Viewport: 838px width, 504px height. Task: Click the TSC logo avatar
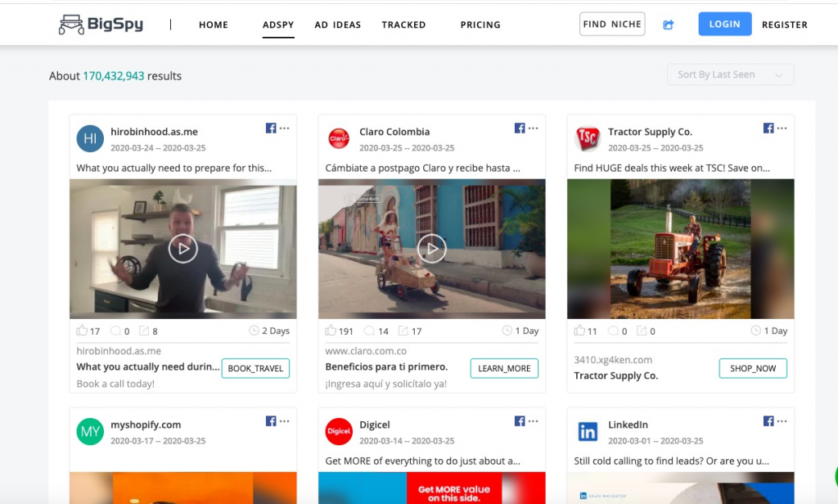pyautogui.click(x=588, y=139)
